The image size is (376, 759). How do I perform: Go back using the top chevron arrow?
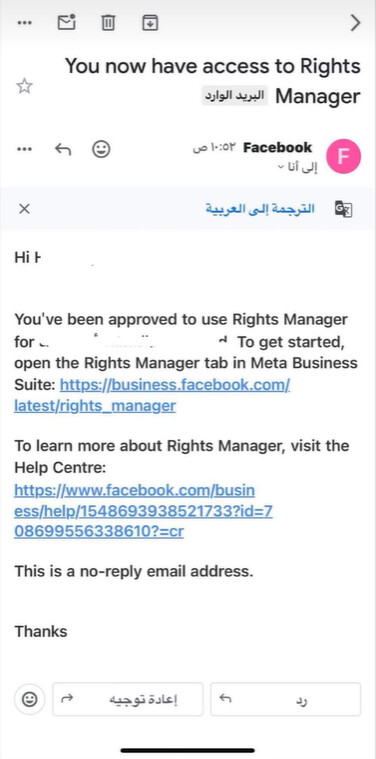[x=356, y=23]
